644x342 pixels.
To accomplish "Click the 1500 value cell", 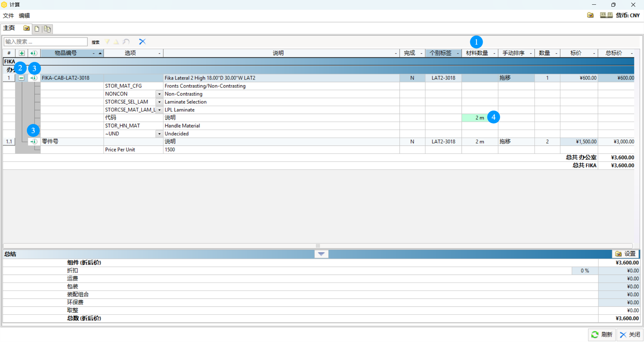I will [x=281, y=150].
